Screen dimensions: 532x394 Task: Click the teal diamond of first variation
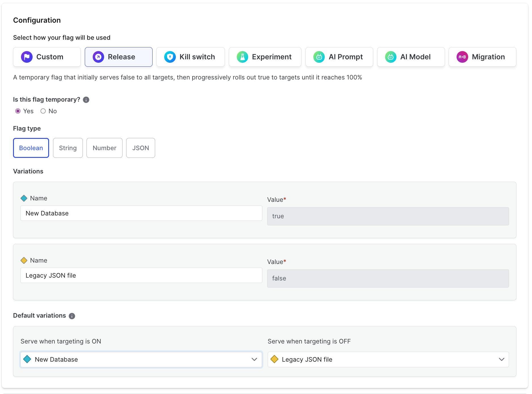point(24,198)
